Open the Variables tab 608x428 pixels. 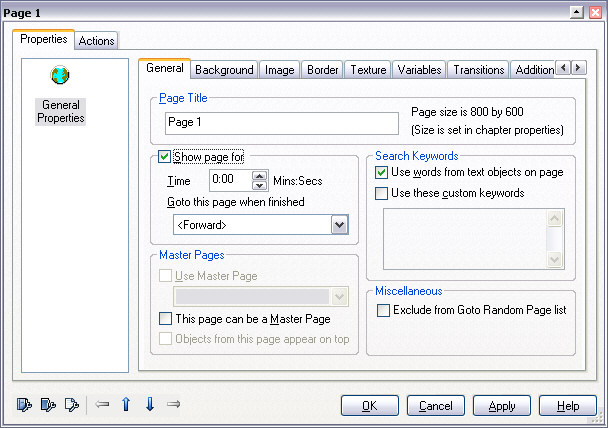click(x=420, y=70)
